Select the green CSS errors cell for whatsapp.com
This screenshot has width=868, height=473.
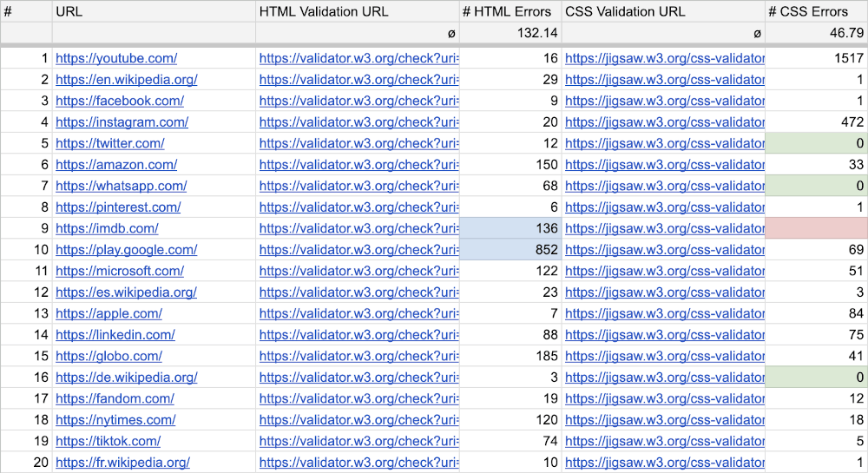pyautogui.click(x=817, y=186)
